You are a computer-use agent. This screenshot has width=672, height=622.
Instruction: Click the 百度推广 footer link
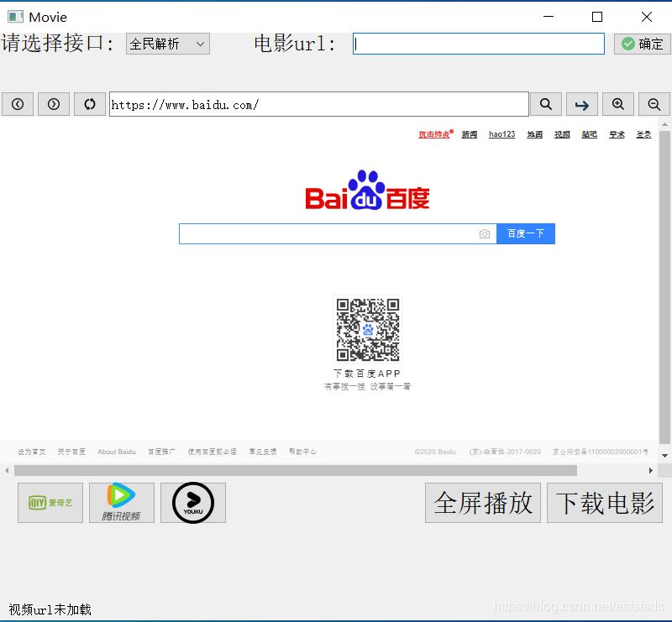coord(161,452)
